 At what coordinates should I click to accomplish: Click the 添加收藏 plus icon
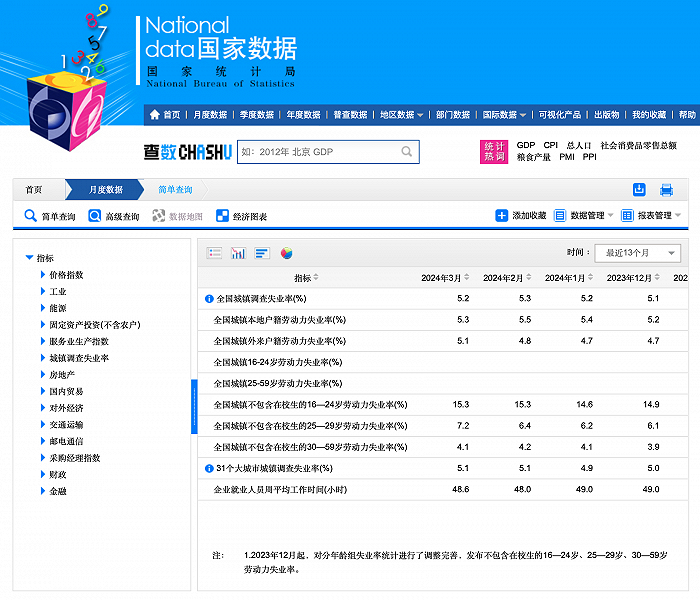pyautogui.click(x=501, y=216)
